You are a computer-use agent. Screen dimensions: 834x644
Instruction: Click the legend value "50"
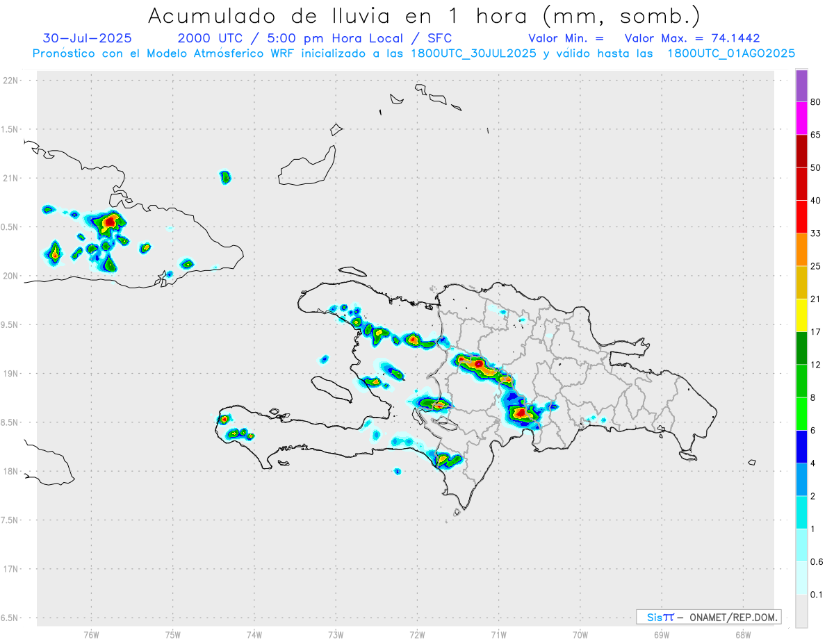click(816, 167)
